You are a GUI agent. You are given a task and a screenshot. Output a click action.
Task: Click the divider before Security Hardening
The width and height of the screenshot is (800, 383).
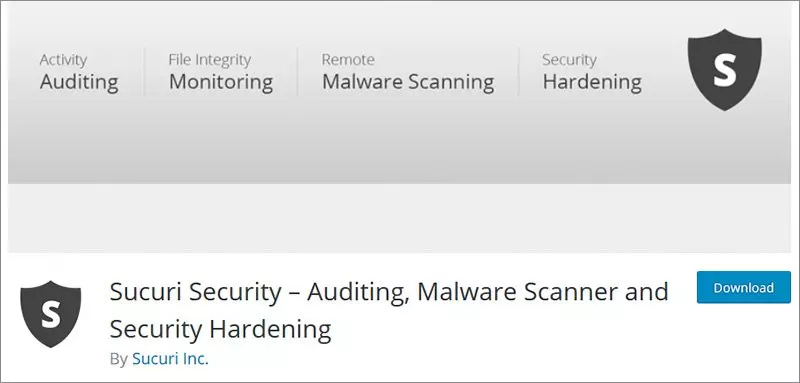pyautogui.click(x=519, y=72)
